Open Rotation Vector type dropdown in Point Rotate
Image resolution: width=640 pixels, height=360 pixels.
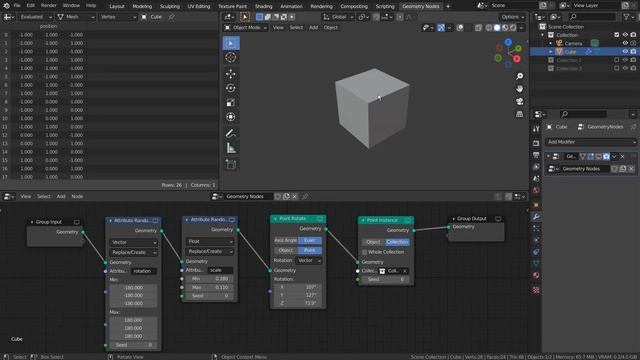click(309, 260)
